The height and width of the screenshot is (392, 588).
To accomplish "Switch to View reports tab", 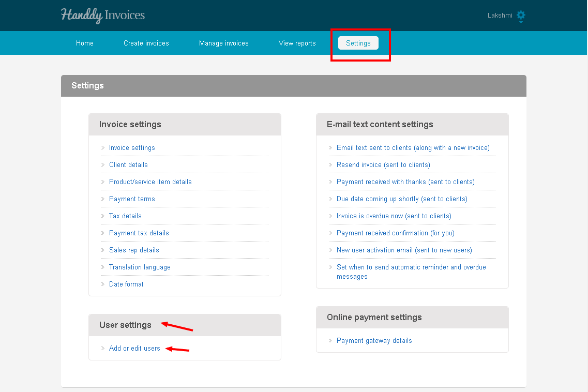I will 297,43.
